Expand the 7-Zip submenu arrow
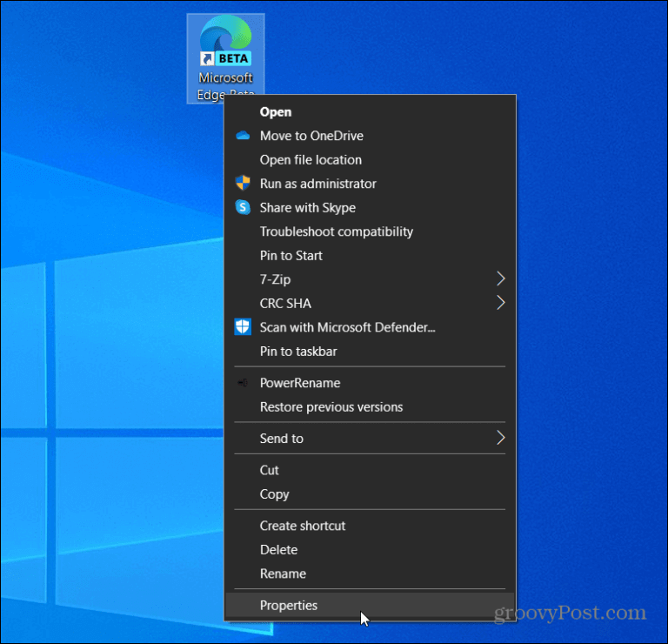668x644 pixels. (x=501, y=279)
